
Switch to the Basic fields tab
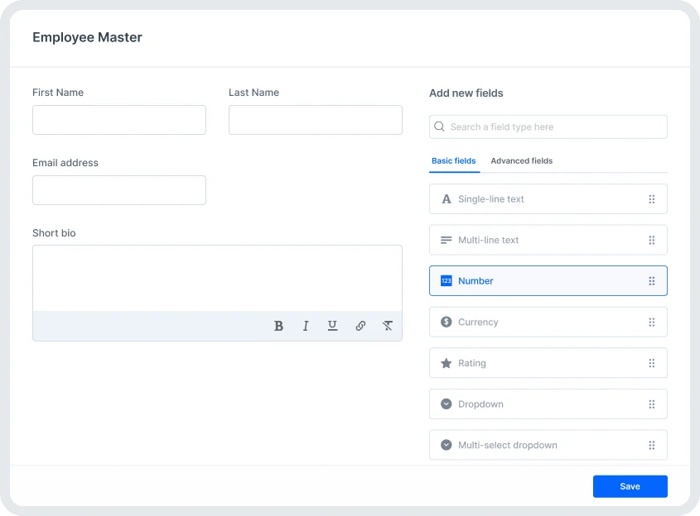tap(454, 161)
